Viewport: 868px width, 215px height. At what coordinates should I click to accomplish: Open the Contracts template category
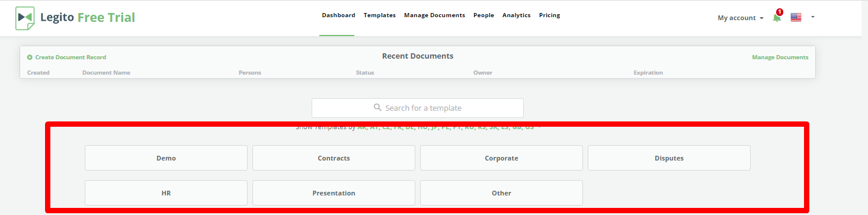(334, 158)
